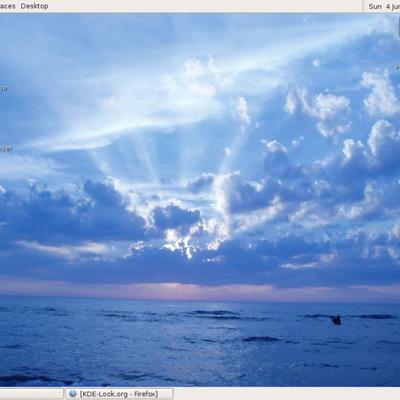Click the Sun 4 Jun clock applet
The width and height of the screenshot is (400, 400).
[384, 6]
